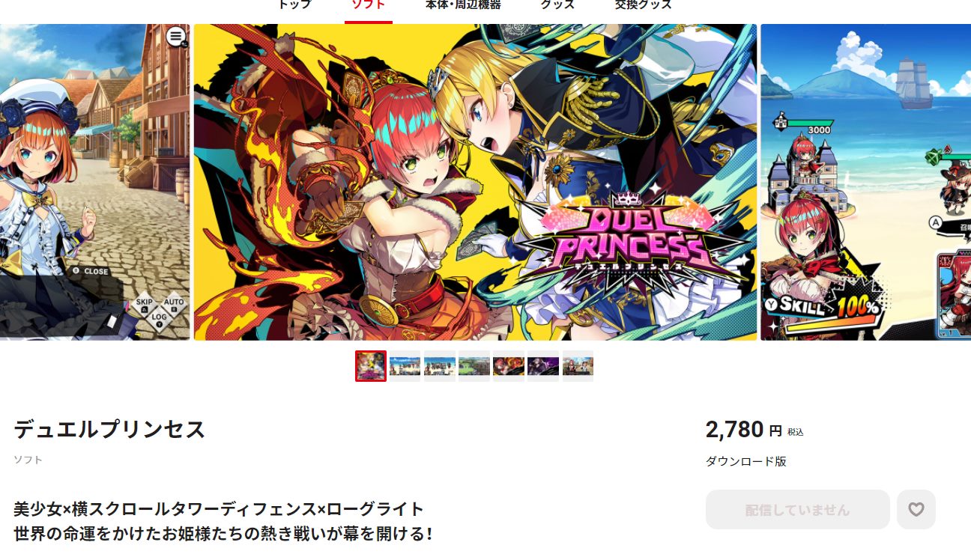Open the 交換グッズ tab

pyautogui.click(x=644, y=5)
